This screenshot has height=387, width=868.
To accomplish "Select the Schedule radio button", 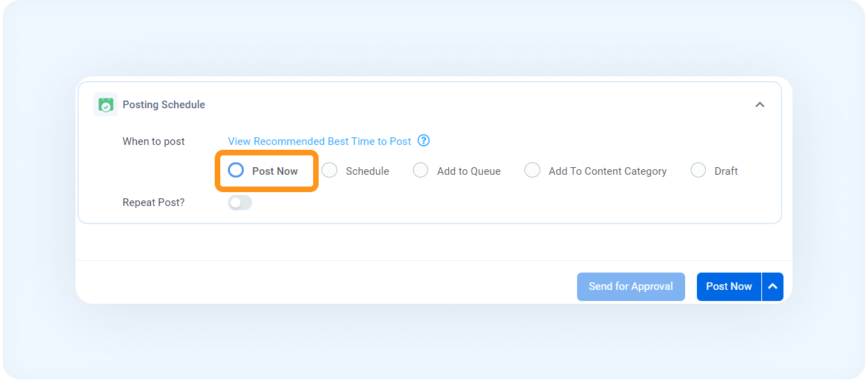I will click(x=330, y=171).
